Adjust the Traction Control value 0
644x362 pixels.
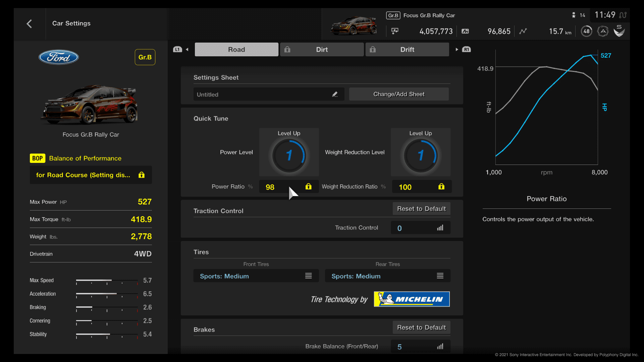click(x=421, y=228)
